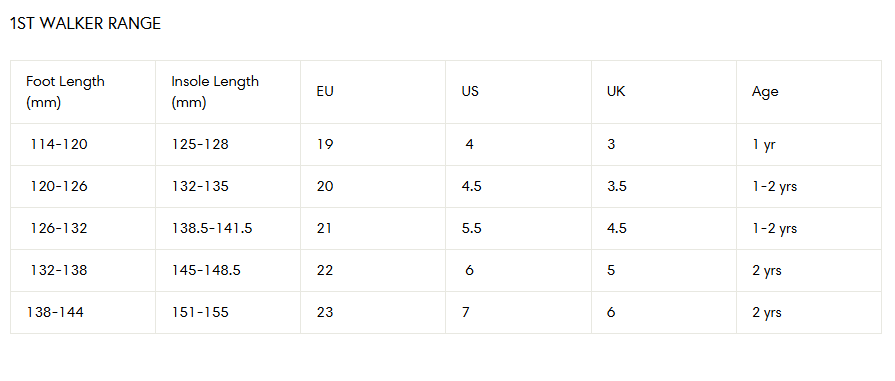Viewport: 895px width, 381px height.
Task: Click the EU column header
Action: pos(373,92)
